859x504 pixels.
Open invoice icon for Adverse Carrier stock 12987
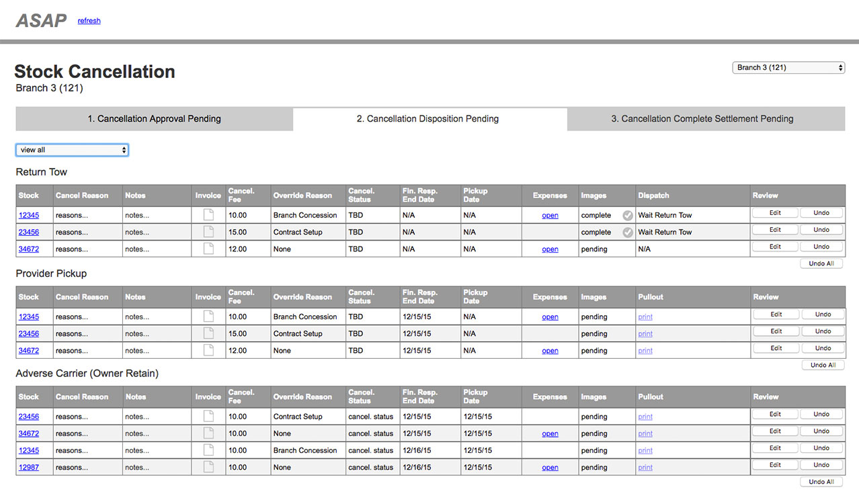coord(208,467)
